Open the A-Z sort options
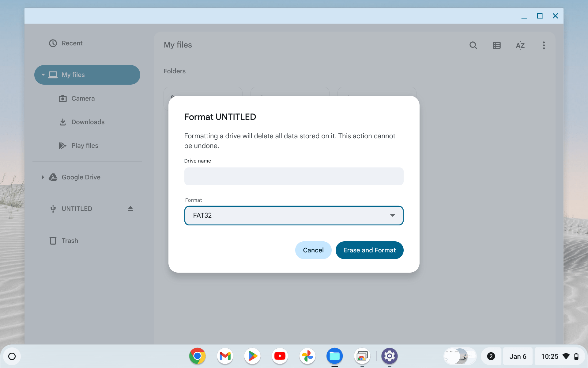 pyautogui.click(x=520, y=45)
